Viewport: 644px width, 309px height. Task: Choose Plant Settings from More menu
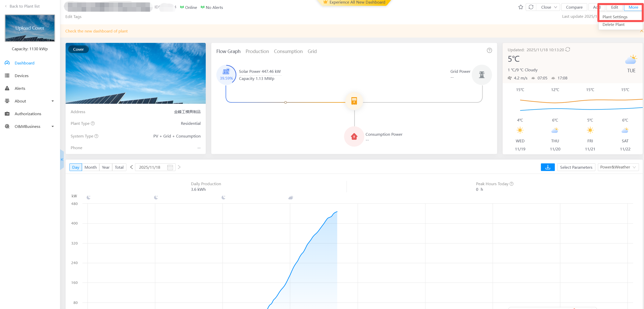615,17
